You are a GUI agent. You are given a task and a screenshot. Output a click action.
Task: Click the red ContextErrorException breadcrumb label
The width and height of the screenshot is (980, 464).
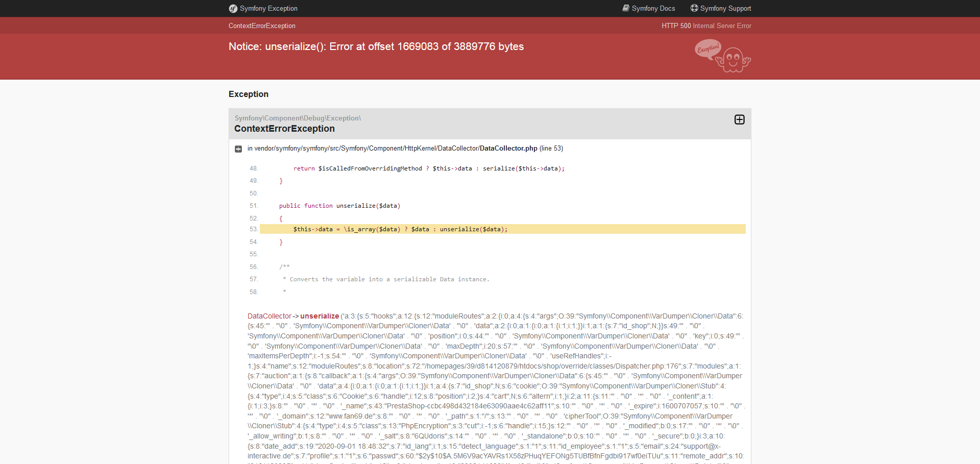click(x=262, y=26)
